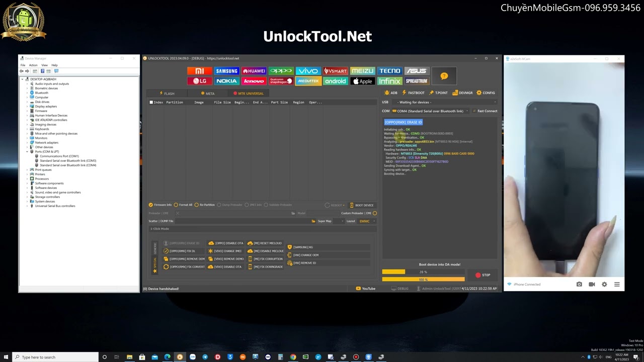Select the Spreadtrum chipset icon

(x=417, y=81)
